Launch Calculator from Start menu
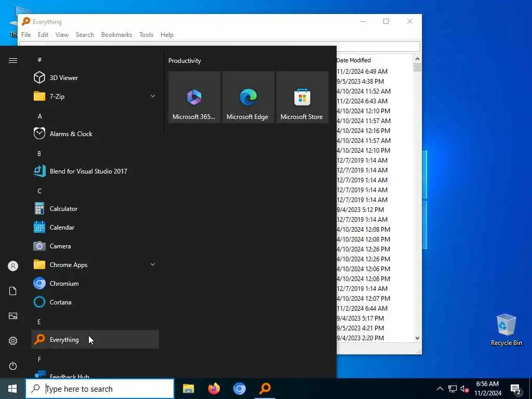The image size is (532, 399). point(95,209)
